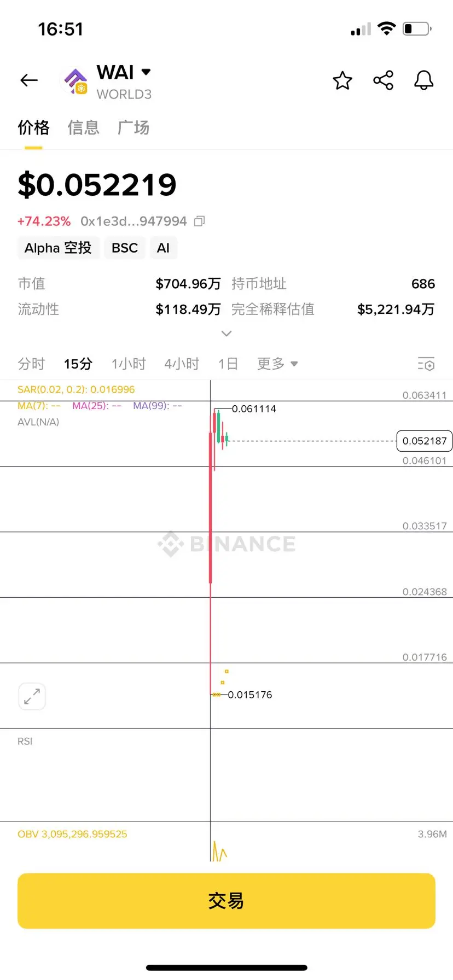Expand more token stats chevron
453x980 pixels.
[x=226, y=333]
